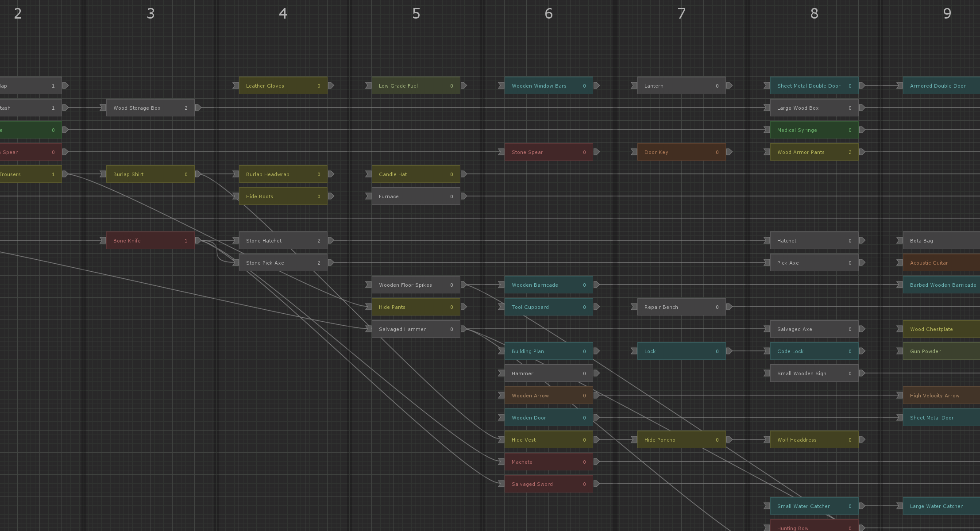Click the Repair Bench node icon
Screen dimensions: 980x531
633,307
